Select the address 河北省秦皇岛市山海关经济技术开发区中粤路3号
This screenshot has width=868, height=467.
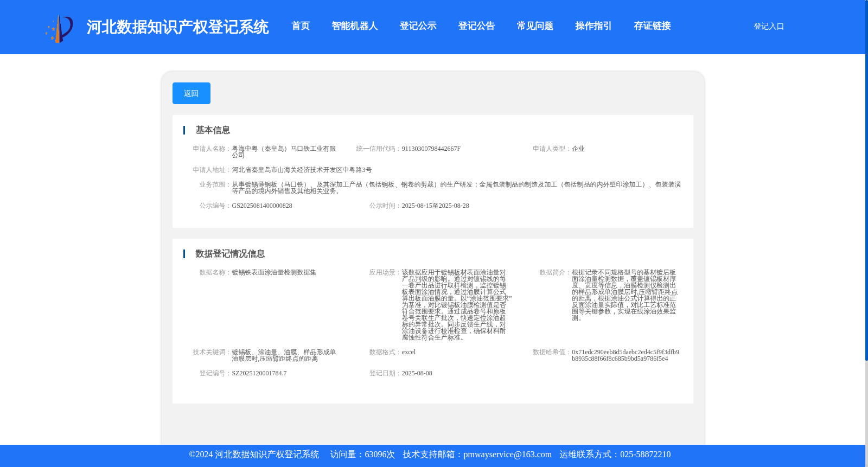tap(302, 170)
